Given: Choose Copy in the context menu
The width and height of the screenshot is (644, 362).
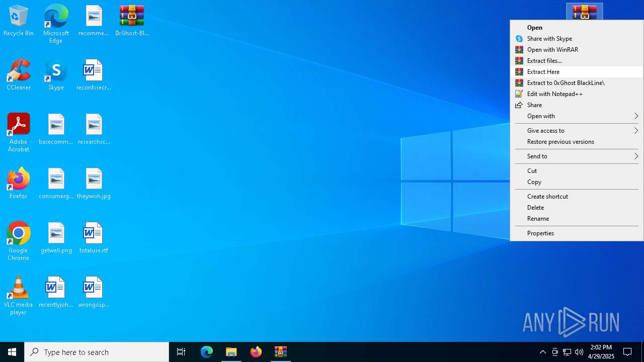Looking at the screenshot, I should 577,182.
